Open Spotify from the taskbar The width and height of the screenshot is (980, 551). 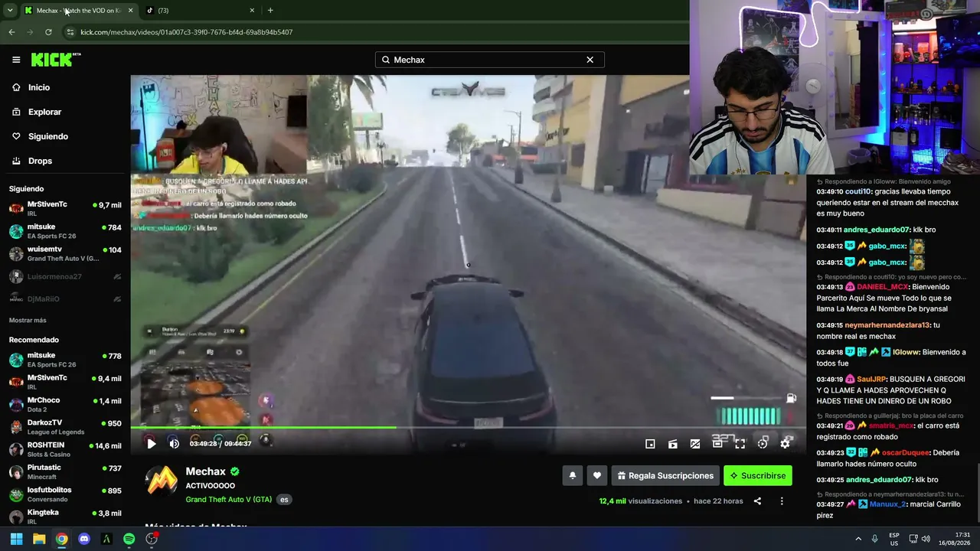[129, 539]
